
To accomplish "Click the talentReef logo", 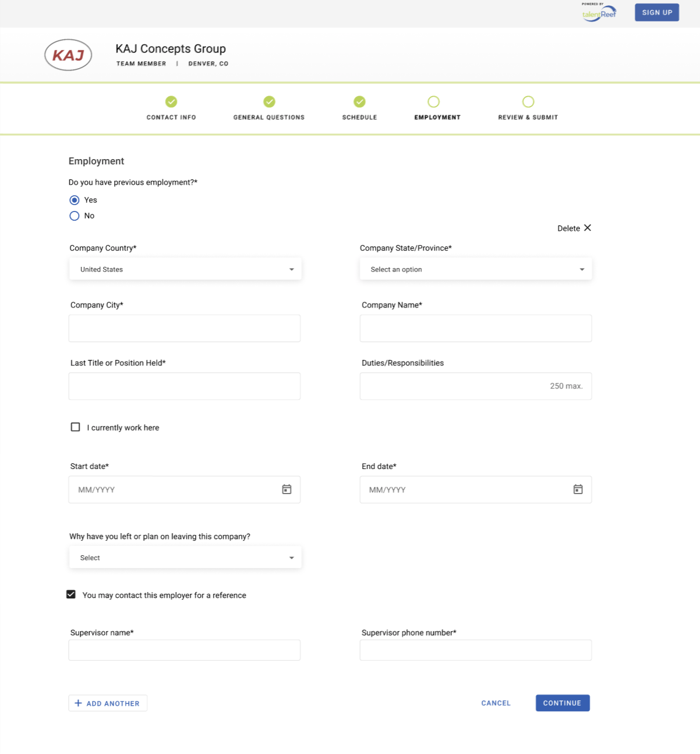I will tap(599, 13).
